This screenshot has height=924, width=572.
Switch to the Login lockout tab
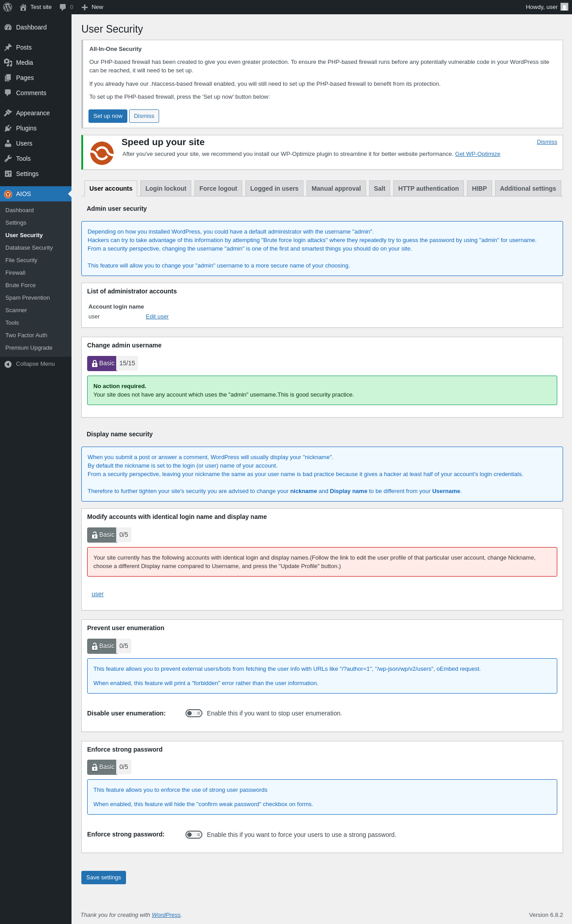(166, 188)
